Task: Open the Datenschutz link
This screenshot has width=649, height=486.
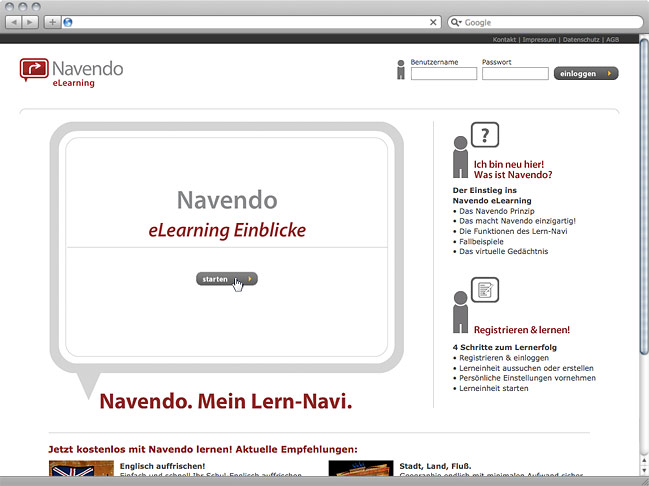Action: pyautogui.click(x=581, y=39)
